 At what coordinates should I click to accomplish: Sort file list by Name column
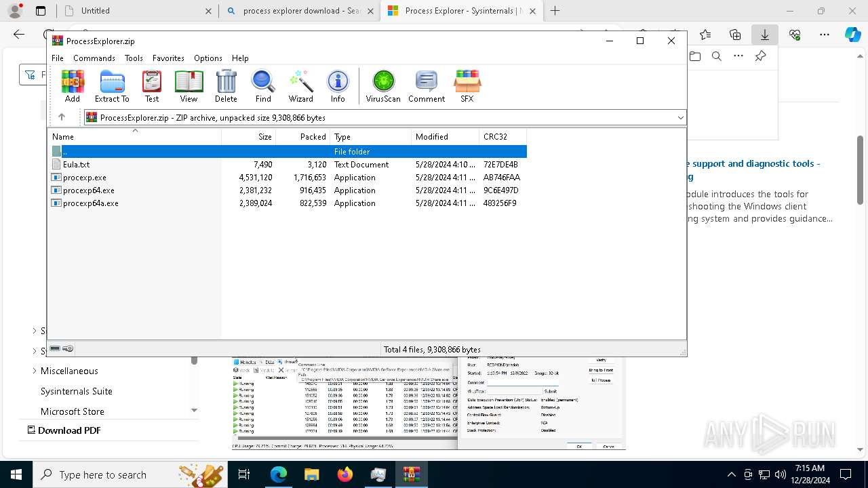[x=134, y=137]
